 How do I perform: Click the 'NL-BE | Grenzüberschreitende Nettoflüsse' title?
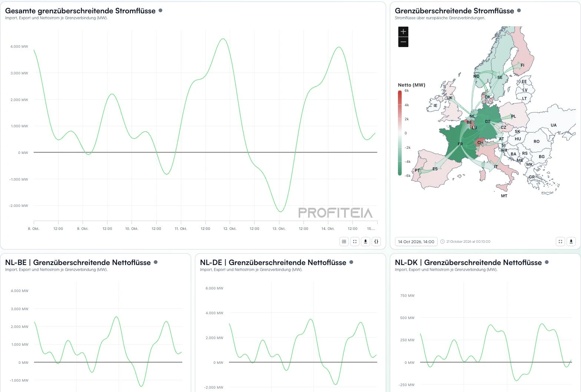[x=78, y=262]
